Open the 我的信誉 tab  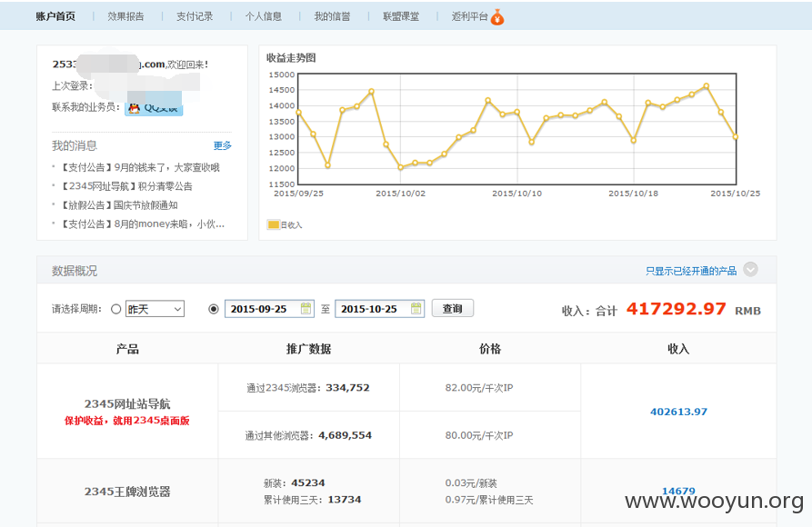[x=332, y=16]
